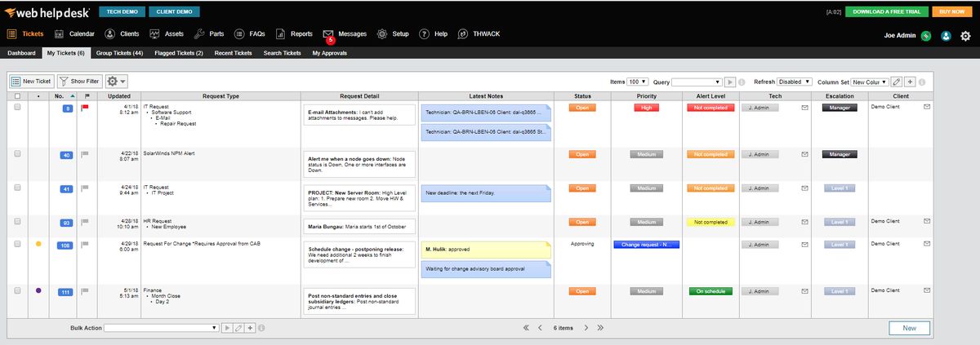Go to the first page of tickets

click(x=527, y=328)
